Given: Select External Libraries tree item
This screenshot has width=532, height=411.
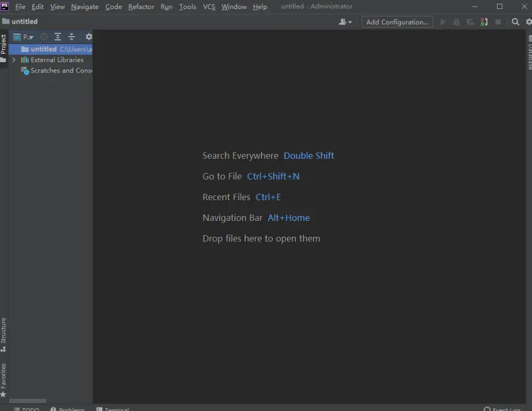Looking at the screenshot, I should pyautogui.click(x=53, y=60).
